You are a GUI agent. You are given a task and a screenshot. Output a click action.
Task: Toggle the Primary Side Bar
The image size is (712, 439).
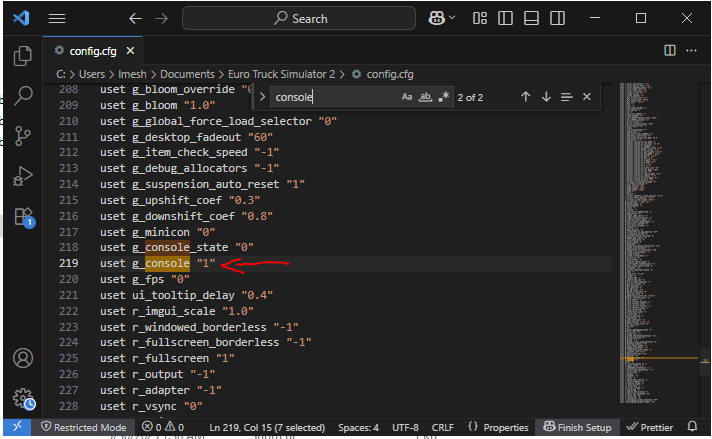click(x=505, y=18)
